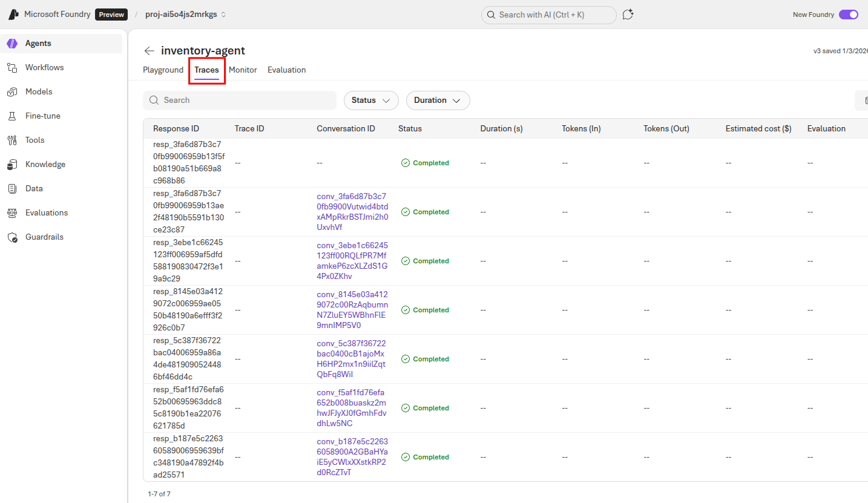868x503 pixels.
Task: Open conversation link conv_8145e03a4129072c00RzAqbumn
Action: (352, 310)
